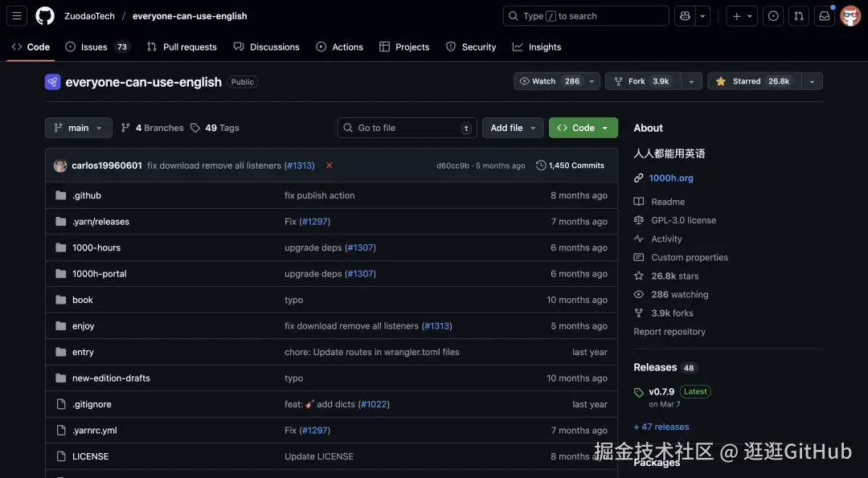868x478 pixels.
Task: Open the ZuodaoTech organization link
Action: point(90,16)
